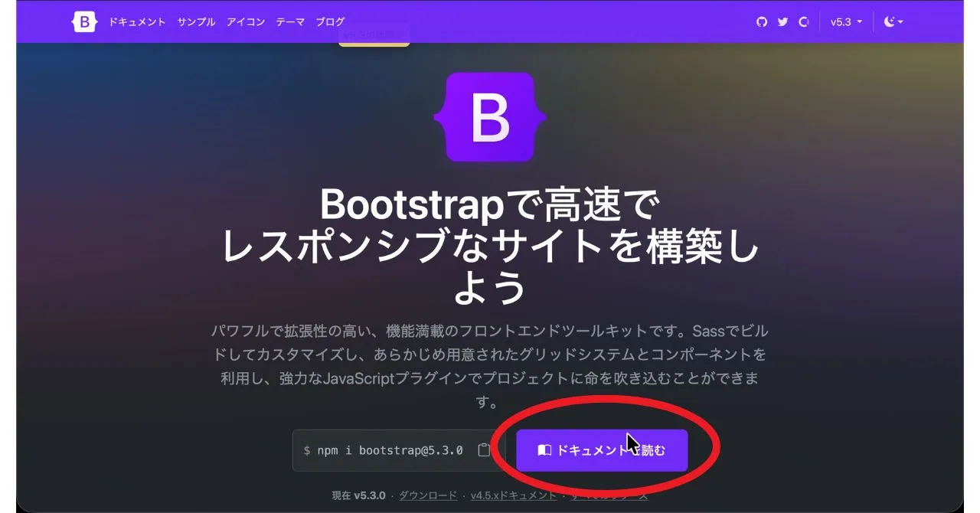Copy the npm command using the clipboard icon
Image resolution: width=980 pixels, height=513 pixels.
484,449
